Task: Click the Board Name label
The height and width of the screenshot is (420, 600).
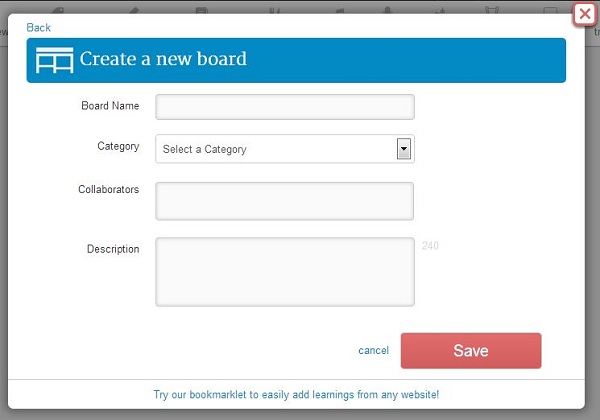Action: [x=110, y=105]
